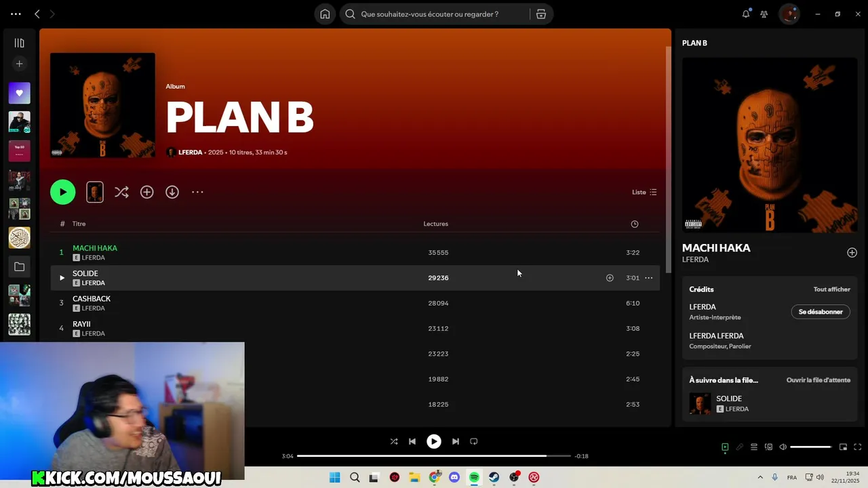This screenshot has height=488, width=868.
Task: Open the gold calligraphy playlist thumbnail
Action: pyautogui.click(x=19, y=237)
